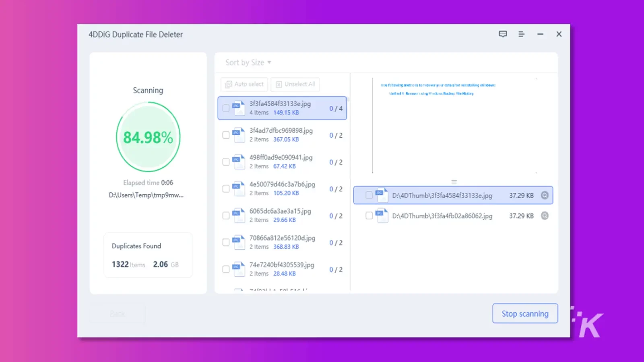Click the D:\4DThumb\3f3fa4584f33133e.jpg path
644x362 pixels.
click(x=442, y=195)
